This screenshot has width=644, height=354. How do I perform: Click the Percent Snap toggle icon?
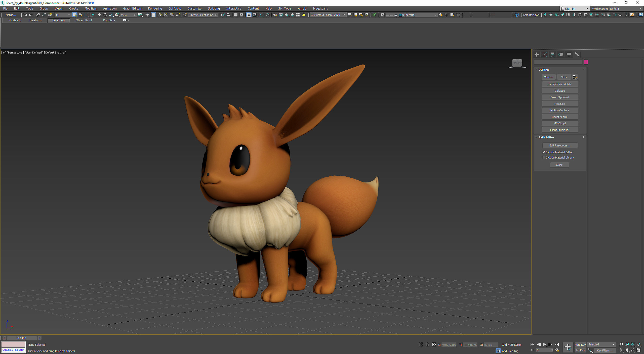pyautogui.click(x=172, y=15)
